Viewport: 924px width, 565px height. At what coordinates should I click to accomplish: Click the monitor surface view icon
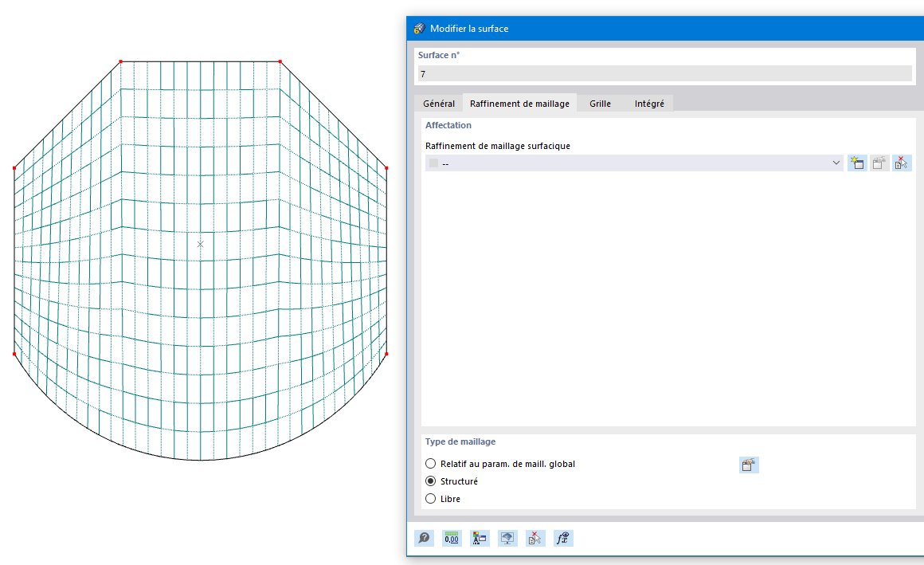(x=507, y=538)
